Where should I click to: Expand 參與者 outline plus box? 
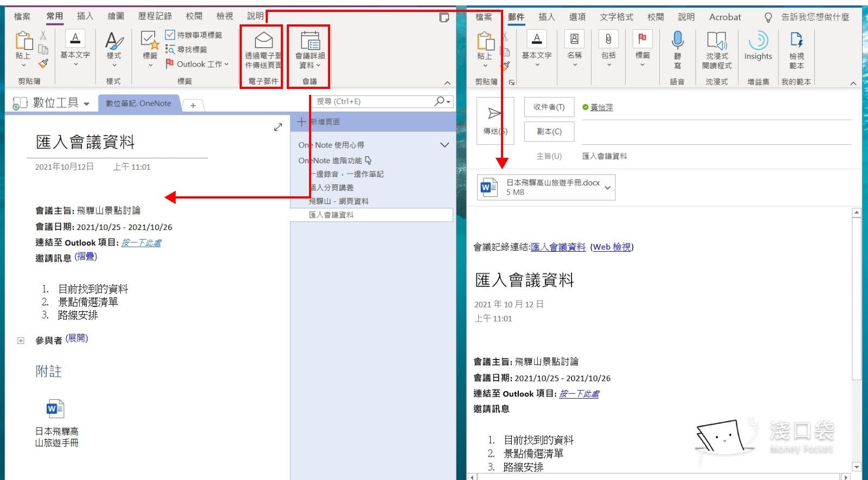[x=21, y=341]
